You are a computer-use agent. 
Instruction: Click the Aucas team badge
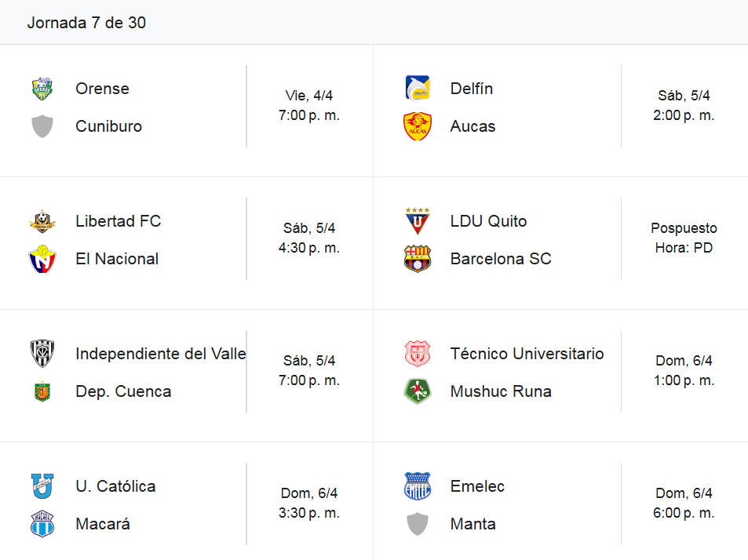418,126
